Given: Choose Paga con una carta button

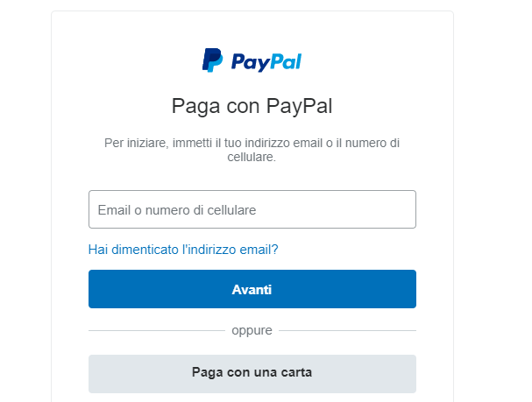Looking at the screenshot, I should [x=252, y=374].
